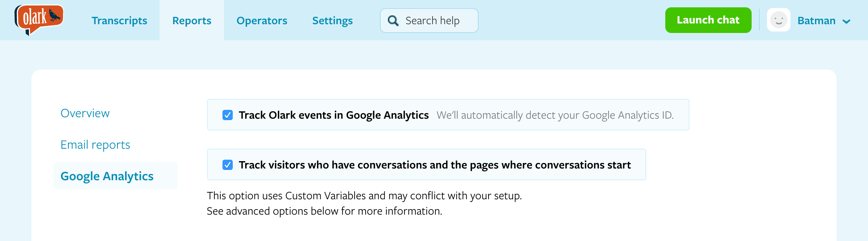
Task: Open the Batman account name menu
Action: pos(816,21)
